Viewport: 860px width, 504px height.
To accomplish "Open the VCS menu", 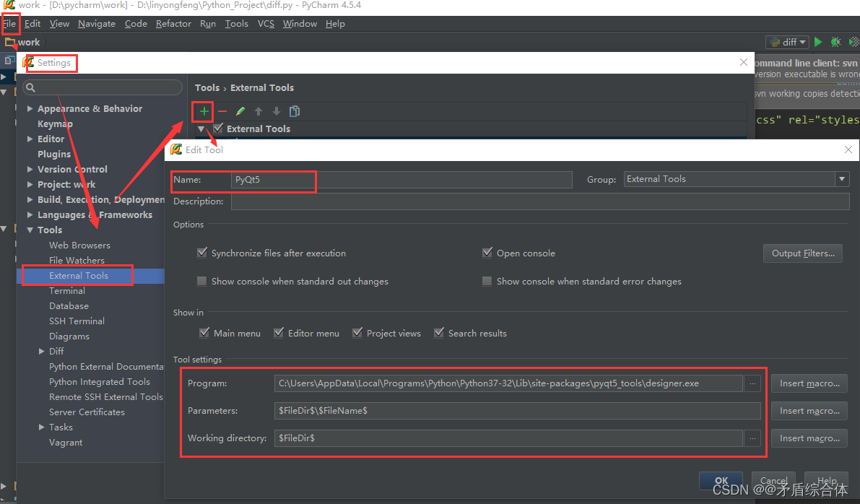I will [x=266, y=24].
